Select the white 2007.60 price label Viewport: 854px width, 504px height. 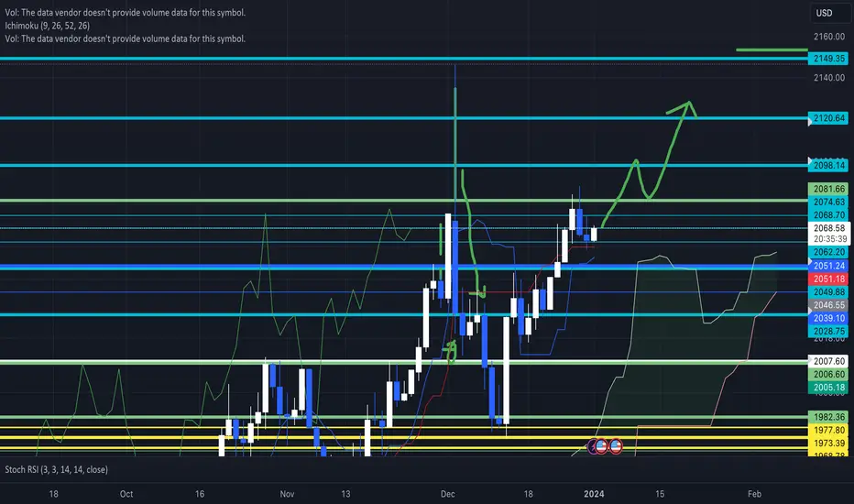tap(827, 361)
